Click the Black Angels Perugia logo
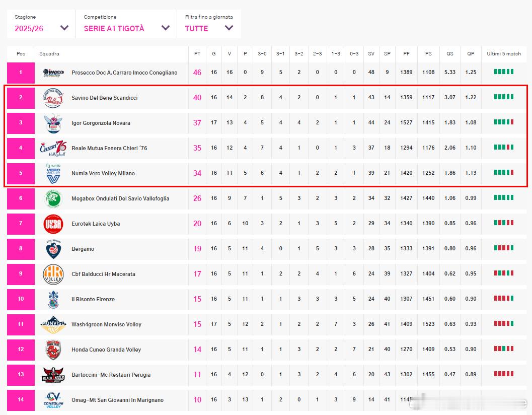532x415 pixels. 53,375
